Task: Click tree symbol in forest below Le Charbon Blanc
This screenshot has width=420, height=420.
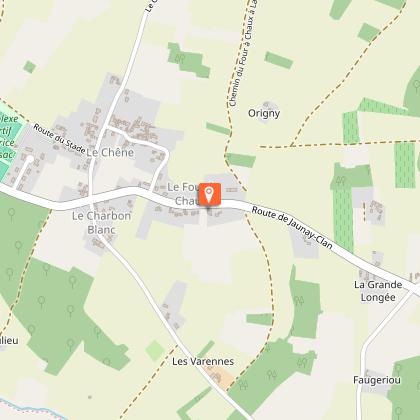Action: tap(46, 268)
